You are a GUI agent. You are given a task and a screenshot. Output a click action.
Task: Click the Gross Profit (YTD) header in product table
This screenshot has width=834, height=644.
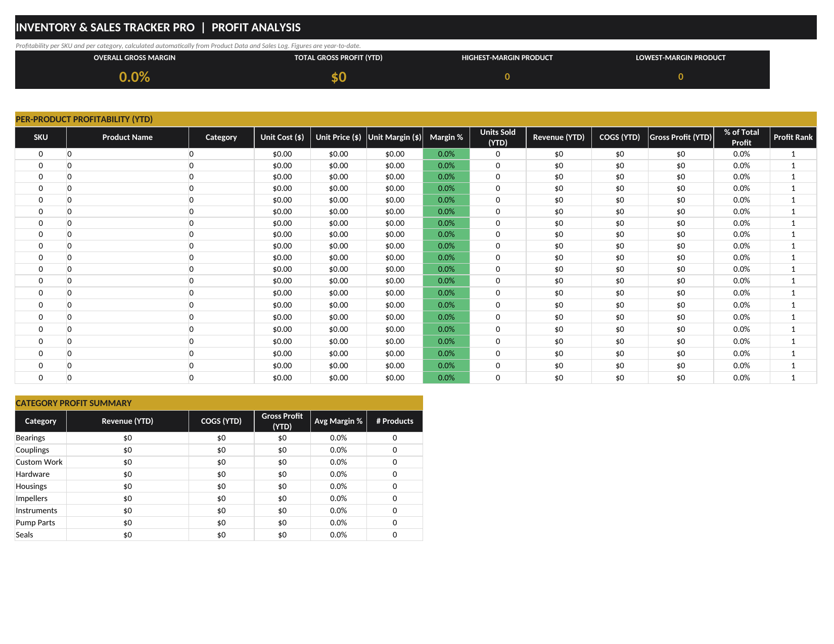pos(681,137)
